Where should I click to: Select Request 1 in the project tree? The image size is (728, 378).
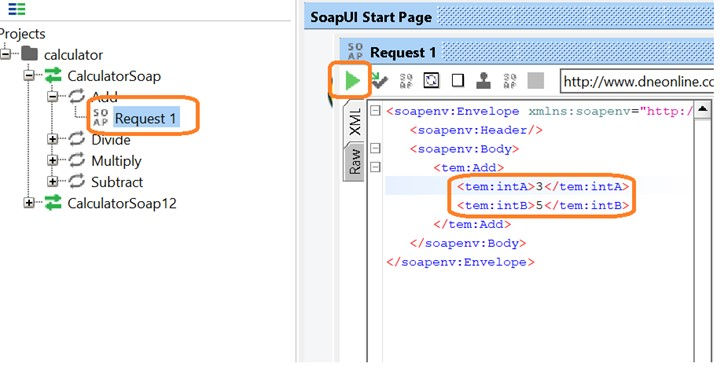pyautogui.click(x=146, y=119)
